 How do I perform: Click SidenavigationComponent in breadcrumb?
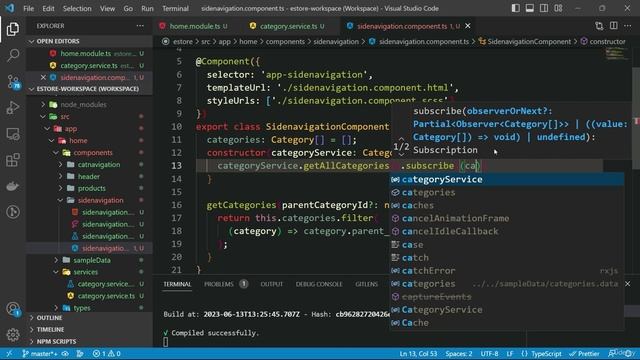tap(529, 42)
